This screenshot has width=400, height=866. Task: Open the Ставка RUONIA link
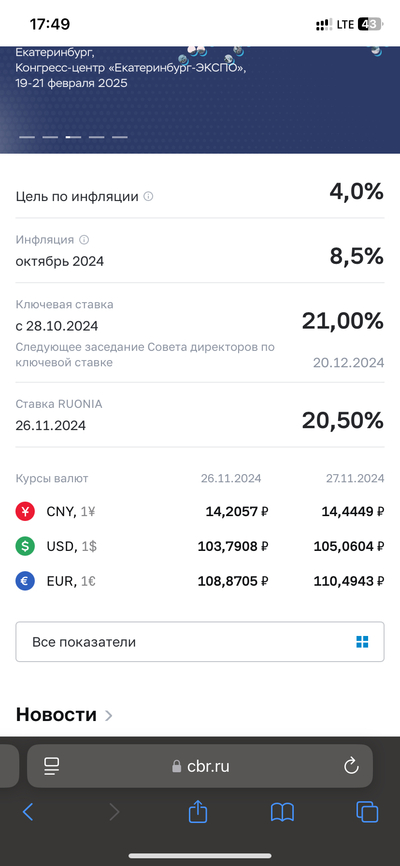[x=59, y=404]
